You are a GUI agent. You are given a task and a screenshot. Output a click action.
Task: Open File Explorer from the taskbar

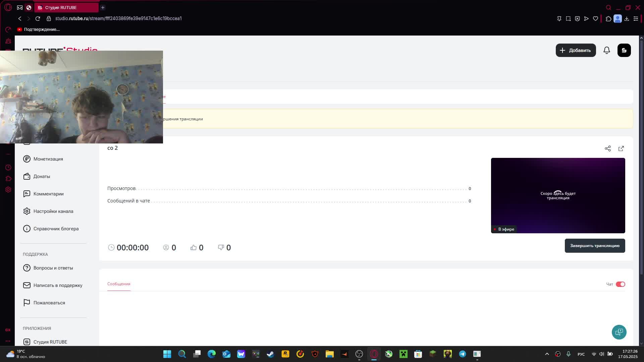click(329, 354)
